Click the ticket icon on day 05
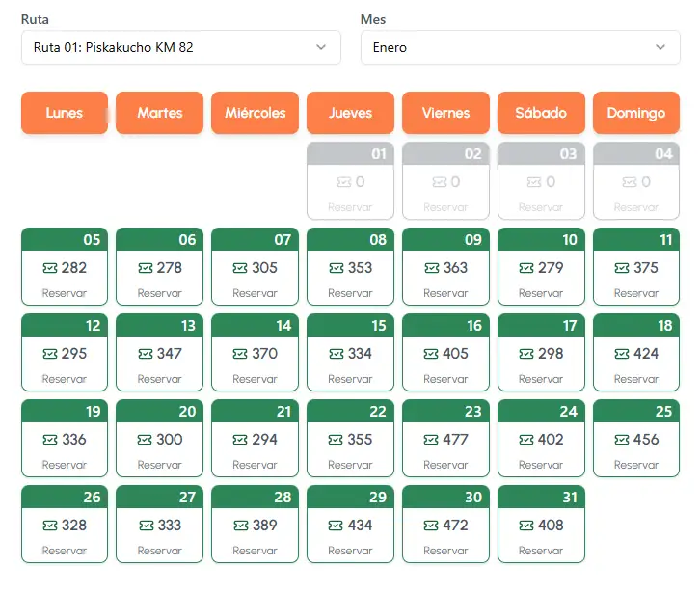700x593 pixels. (x=50, y=268)
